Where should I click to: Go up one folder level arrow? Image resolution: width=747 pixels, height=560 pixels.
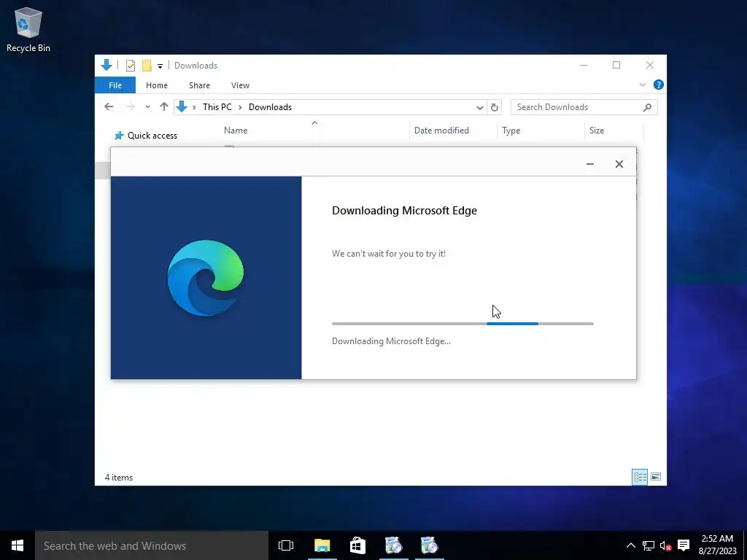164,106
